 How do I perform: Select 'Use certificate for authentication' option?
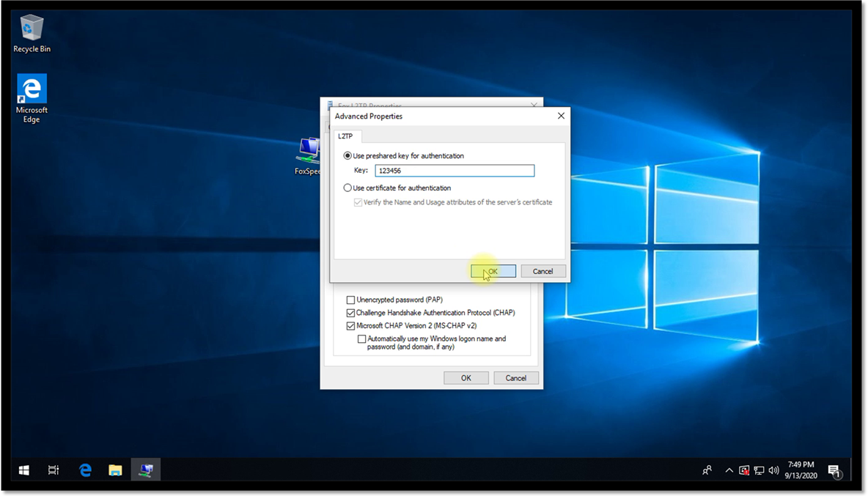pos(348,188)
